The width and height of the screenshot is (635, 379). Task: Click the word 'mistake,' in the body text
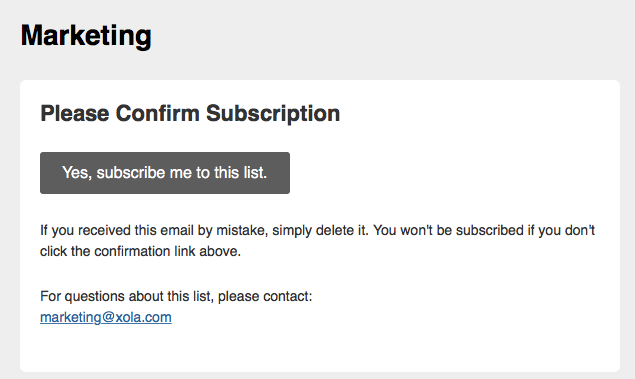pyautogui.click(x=241, y=230)
